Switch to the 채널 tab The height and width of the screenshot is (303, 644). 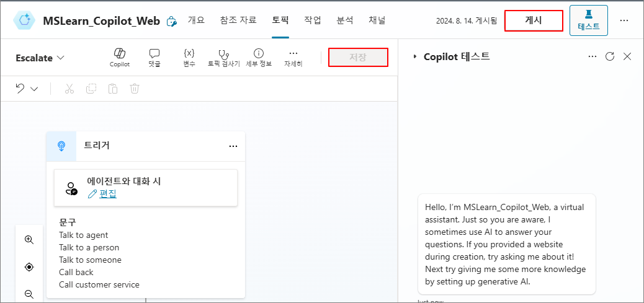tap(377, 20)
